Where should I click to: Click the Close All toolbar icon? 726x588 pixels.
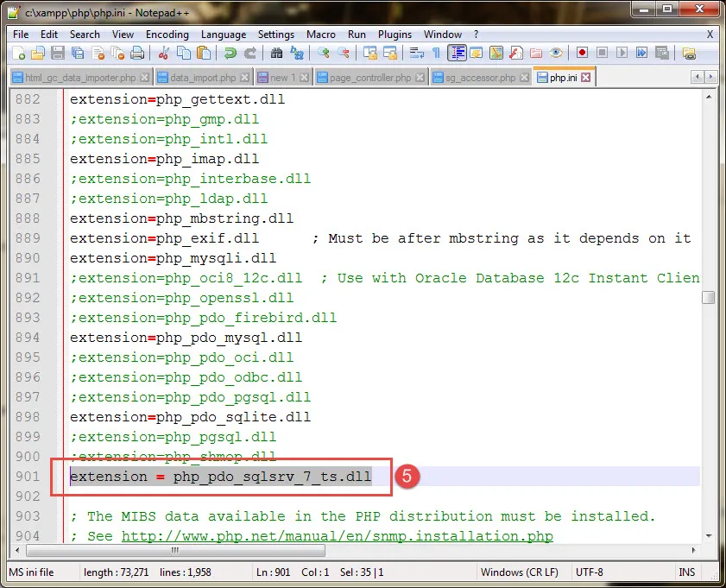(117, 54)
